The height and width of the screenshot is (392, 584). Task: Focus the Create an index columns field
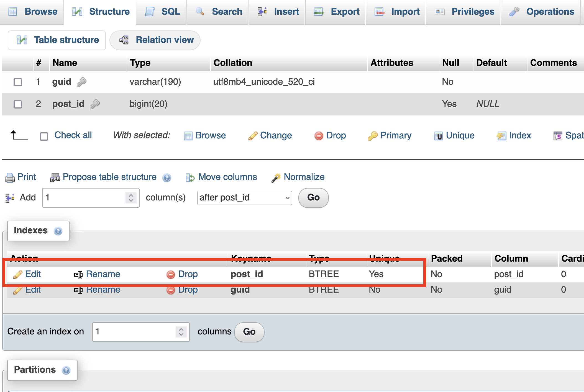click(141, 332)
